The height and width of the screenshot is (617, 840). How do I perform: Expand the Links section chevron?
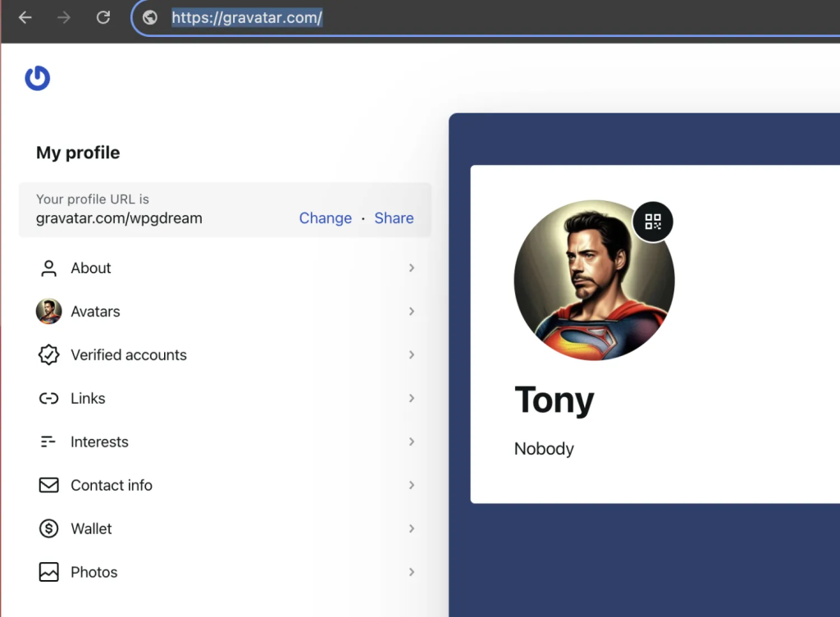point(412,398)
